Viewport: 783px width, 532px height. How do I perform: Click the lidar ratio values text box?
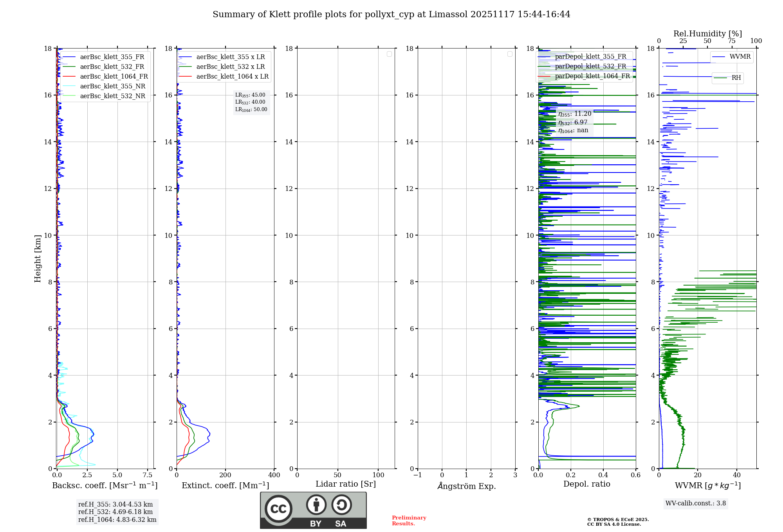click(x=251, y=102)
